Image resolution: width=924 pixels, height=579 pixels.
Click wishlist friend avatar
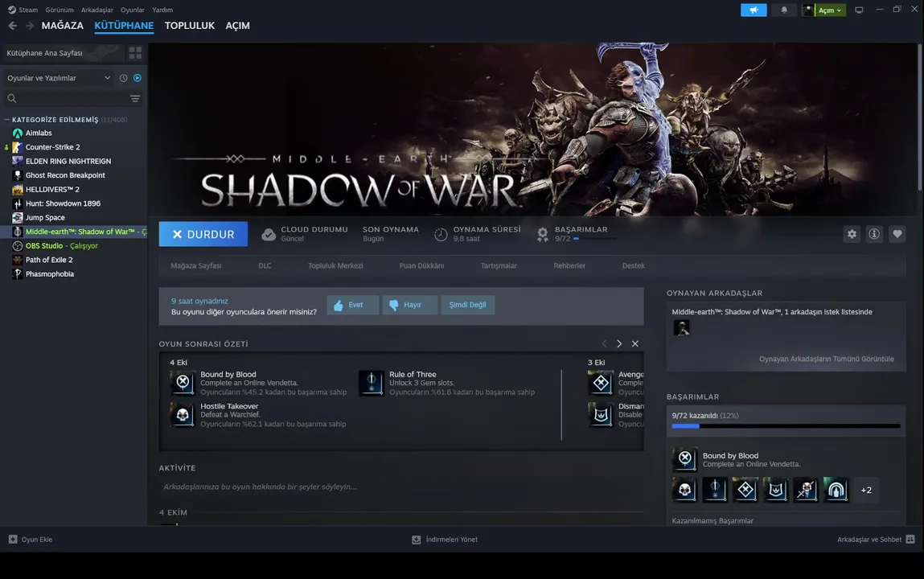681,327
